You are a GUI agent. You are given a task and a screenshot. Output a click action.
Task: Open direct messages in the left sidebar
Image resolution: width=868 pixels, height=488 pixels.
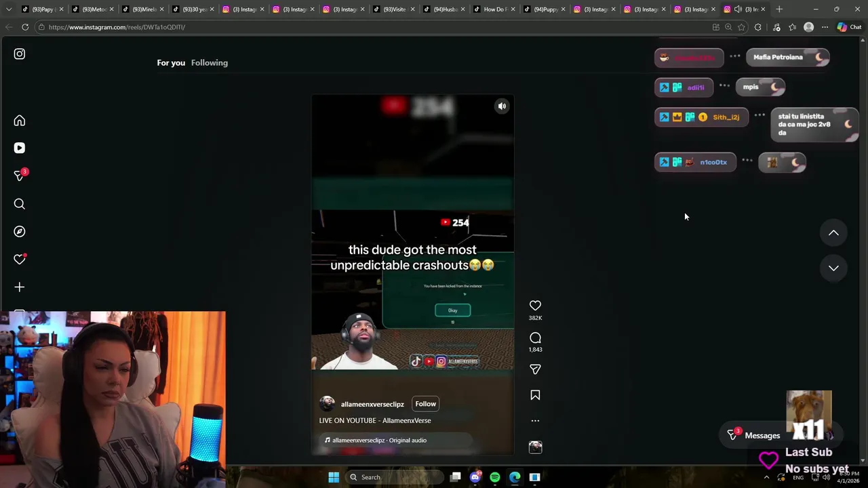coord(20,176)
